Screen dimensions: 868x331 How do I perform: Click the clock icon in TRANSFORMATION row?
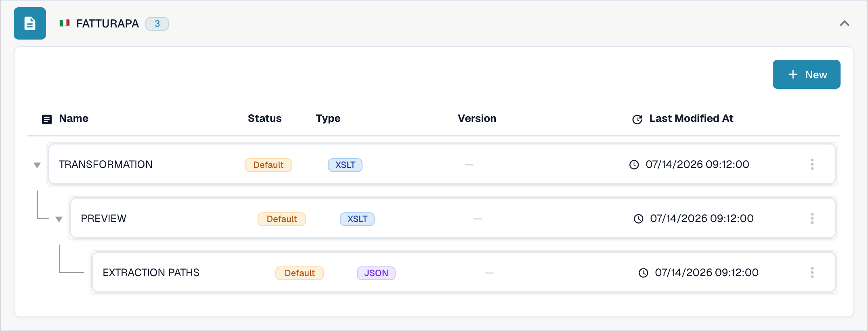(634, 165)
